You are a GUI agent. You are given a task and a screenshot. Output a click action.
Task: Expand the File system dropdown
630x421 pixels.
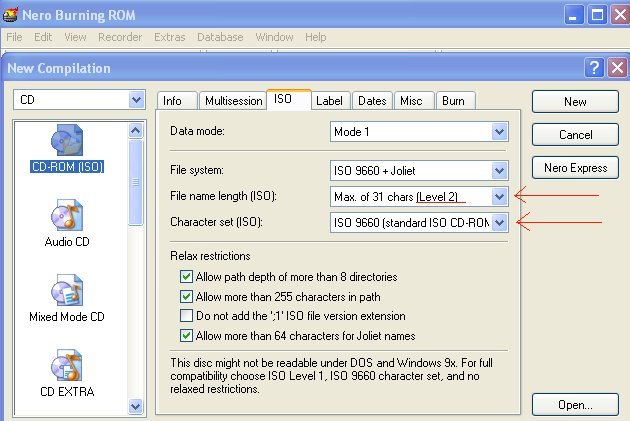pyautogui.click(x=499, y=171)
